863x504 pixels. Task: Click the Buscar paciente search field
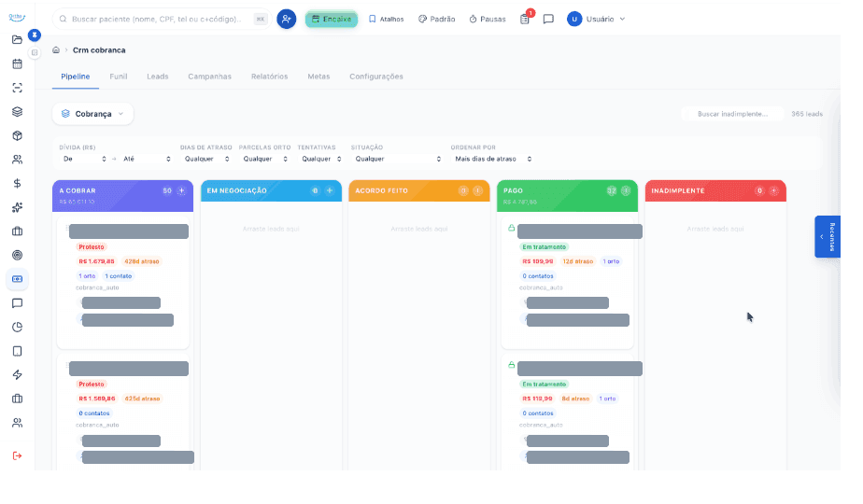pyautogui.click(x=162, y=19)
